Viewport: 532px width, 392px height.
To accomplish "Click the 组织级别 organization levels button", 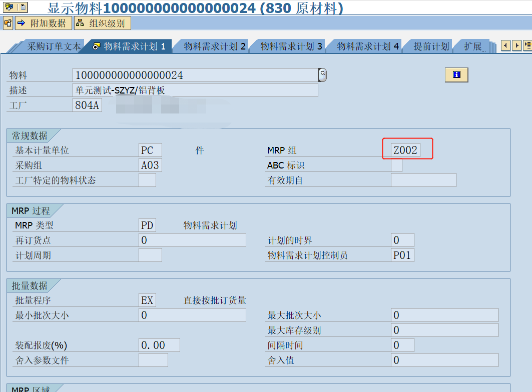I will click(x=107, y=22).
